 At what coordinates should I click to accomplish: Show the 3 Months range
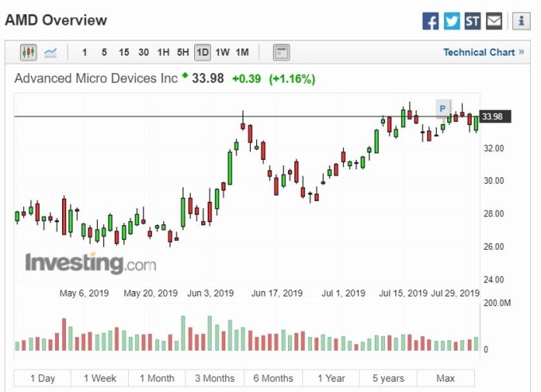point(215,378)
